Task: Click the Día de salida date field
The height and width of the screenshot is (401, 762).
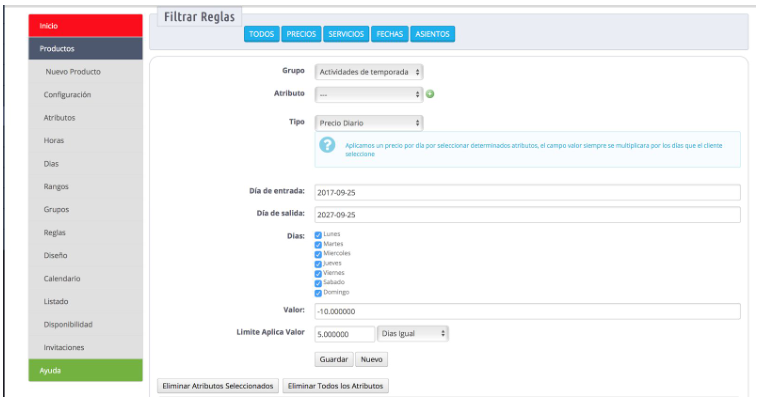Action: point(527,215)
